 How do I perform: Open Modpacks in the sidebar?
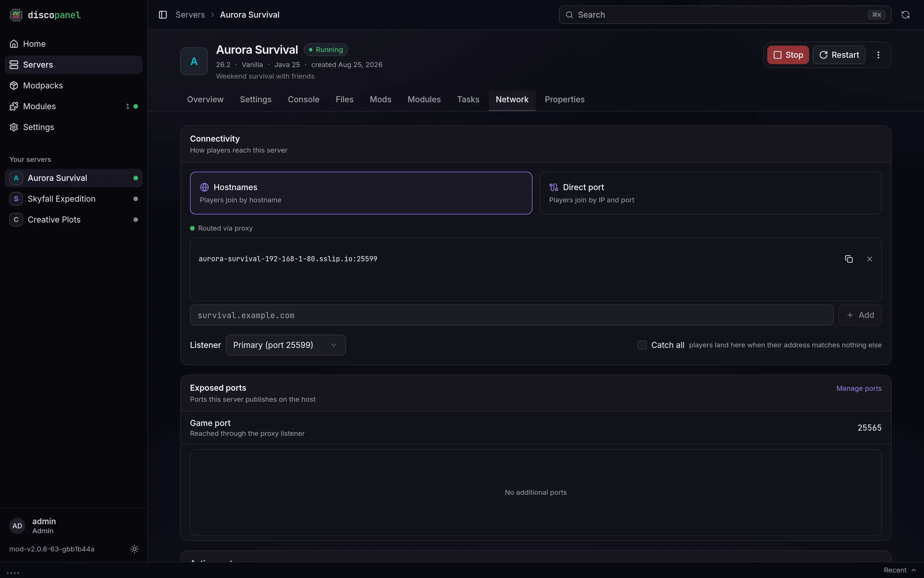pyautogui.click(x=73, y=86)
